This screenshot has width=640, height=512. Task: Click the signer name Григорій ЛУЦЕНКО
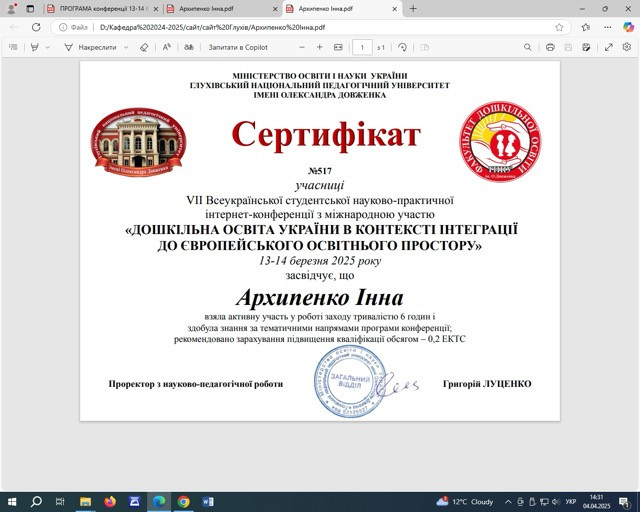487,384
